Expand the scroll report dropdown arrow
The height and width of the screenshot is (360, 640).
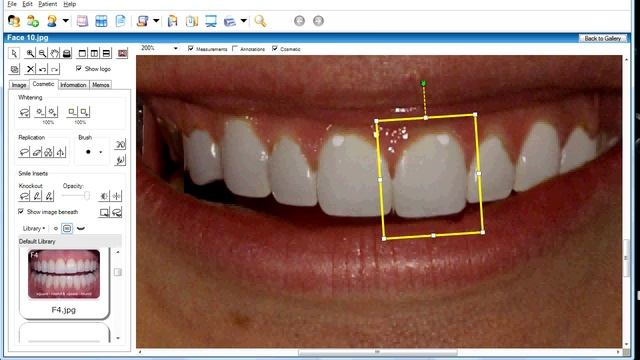click(x=156, y=21)
